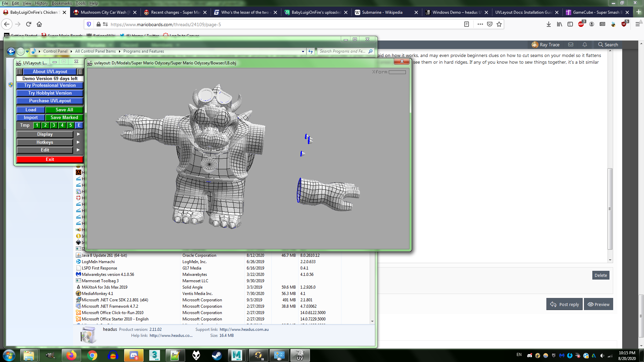Image resolution: width=644 pixels, height=362 pixels.
Task: Open Steam from the taskbar
Action: click(217, 355)
